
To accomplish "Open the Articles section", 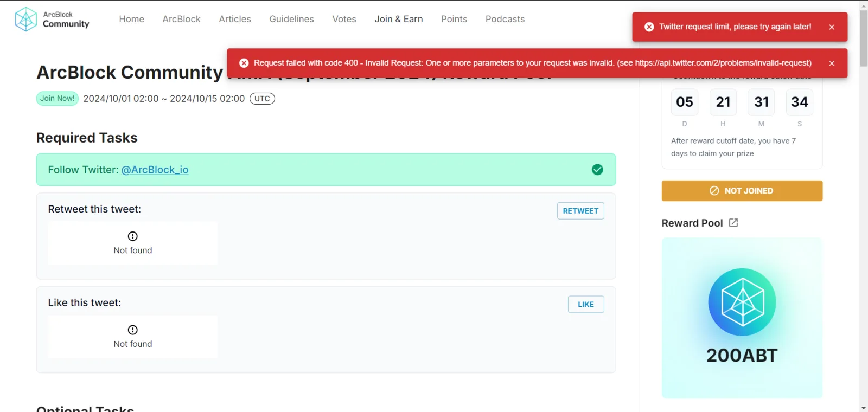I will point(235,19).
